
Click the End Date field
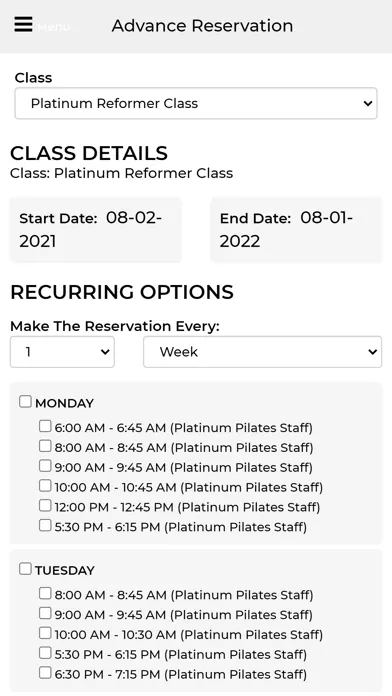click(296, 230)
